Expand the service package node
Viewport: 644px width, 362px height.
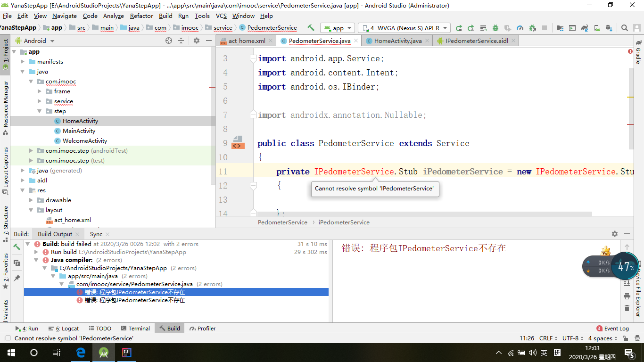pos(40,101)
